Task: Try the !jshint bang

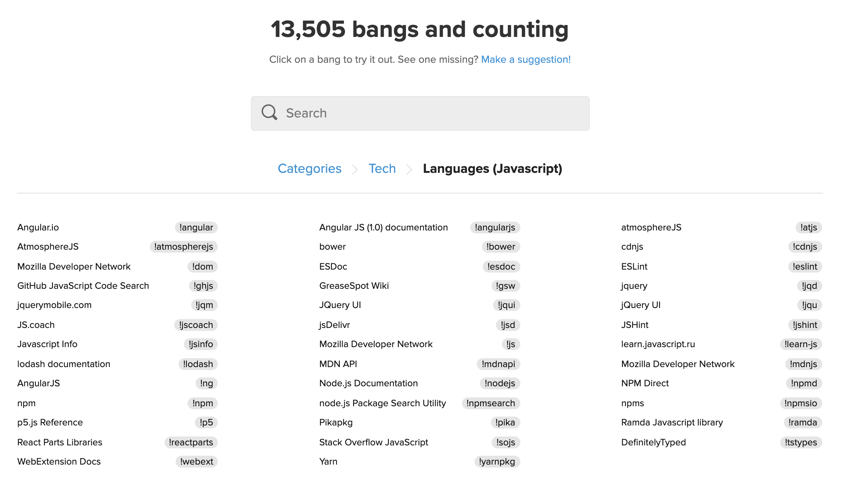Action: coord(805,325)
